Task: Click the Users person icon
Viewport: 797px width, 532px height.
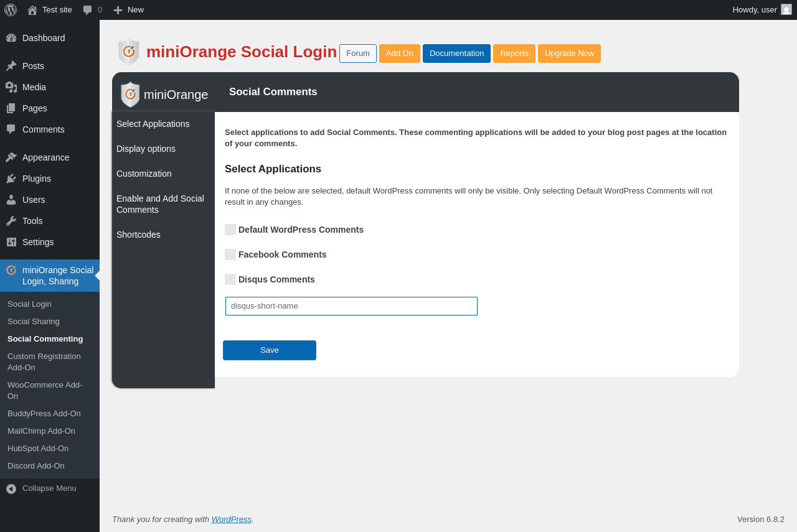Action: 11,200
